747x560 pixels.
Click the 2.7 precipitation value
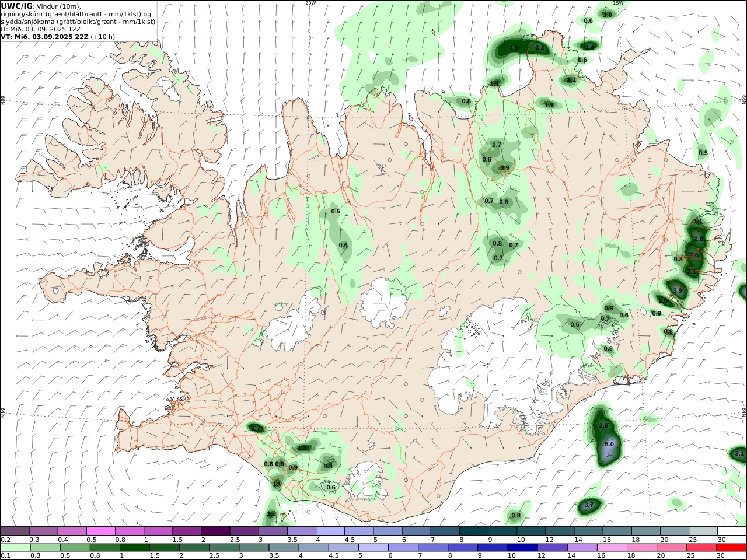coord(256,428)
